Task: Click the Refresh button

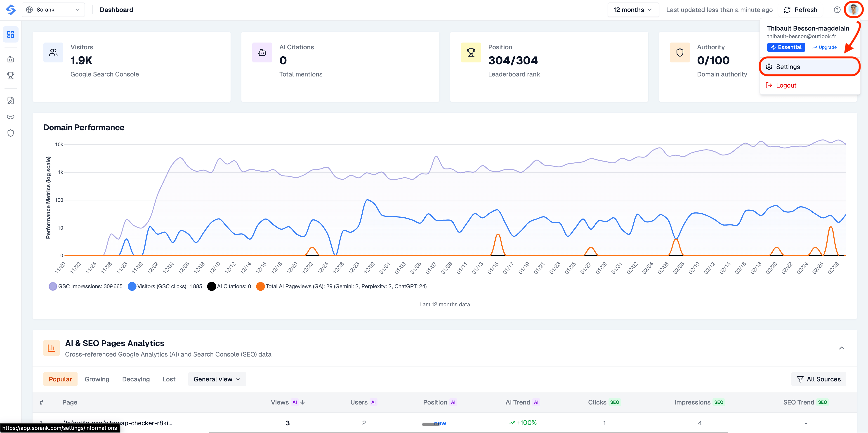Action: click(x=801, y=10)
